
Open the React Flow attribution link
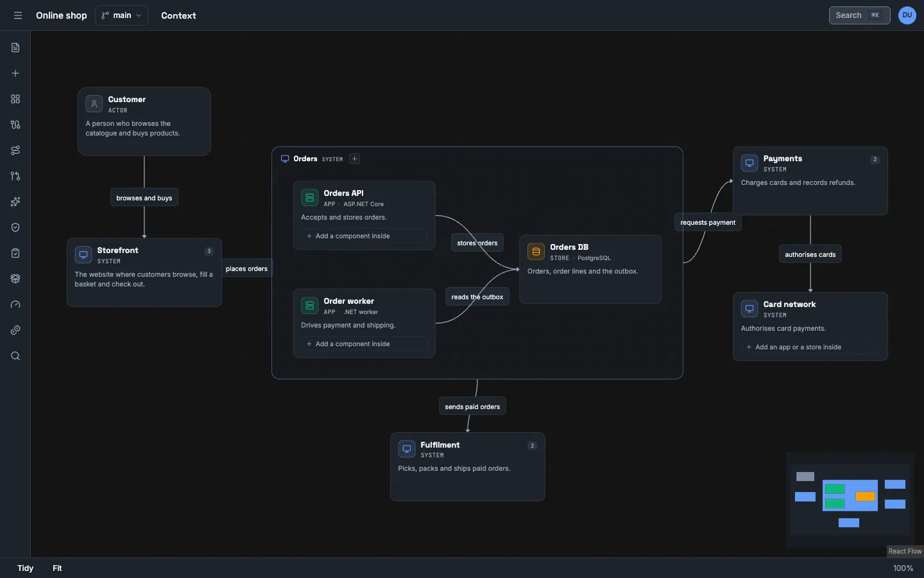coord(905,552)
